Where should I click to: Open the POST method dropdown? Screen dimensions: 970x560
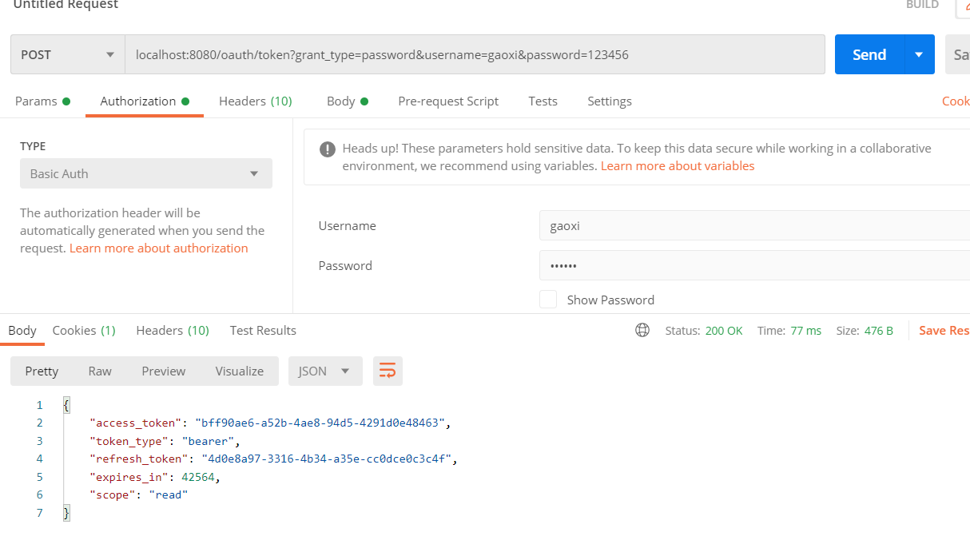pos(68,55)
